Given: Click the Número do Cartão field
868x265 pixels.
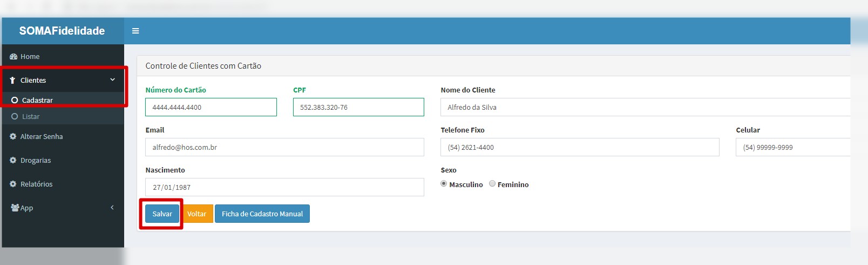Looking at the screenshot, I should (x=211, y=107).
